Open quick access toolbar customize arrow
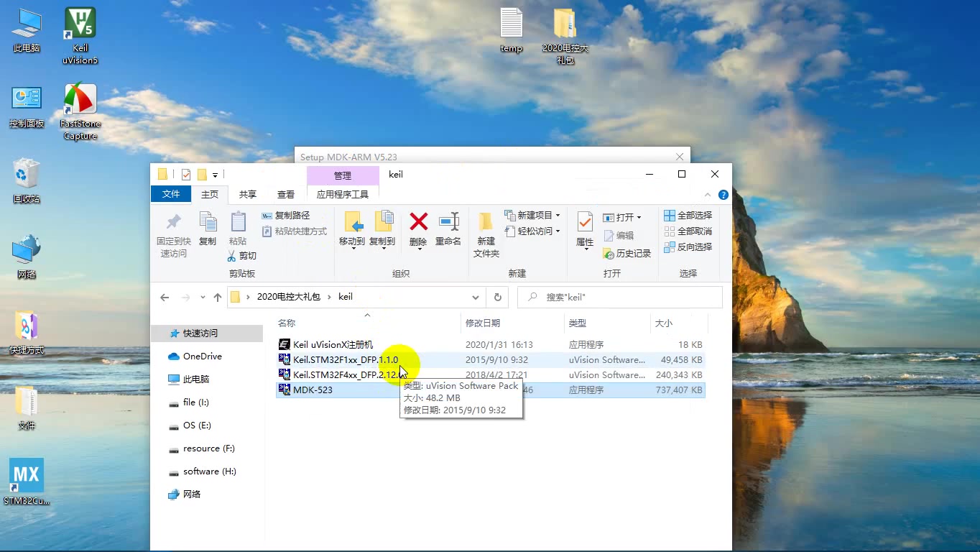The height and width of the screenshot is (552, 980). click(215, 175)
